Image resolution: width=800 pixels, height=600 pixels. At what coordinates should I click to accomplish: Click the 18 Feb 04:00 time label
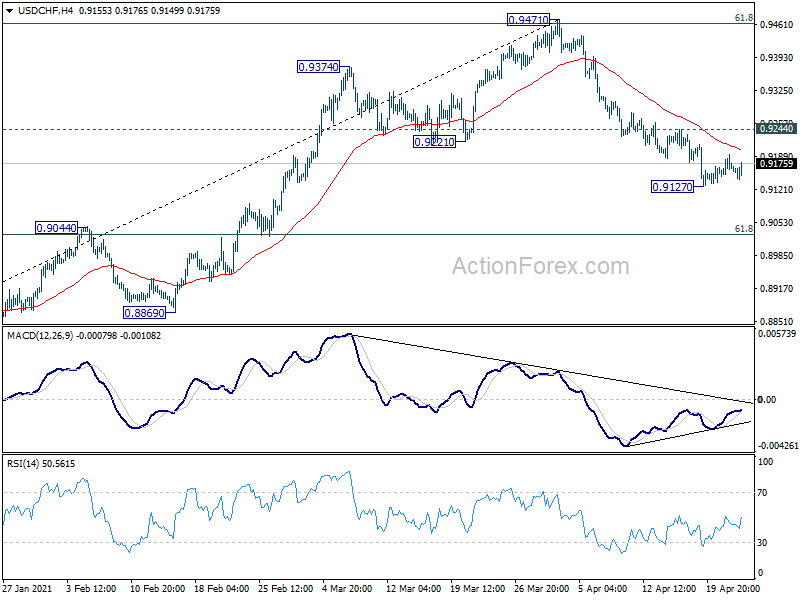[222, 588]
